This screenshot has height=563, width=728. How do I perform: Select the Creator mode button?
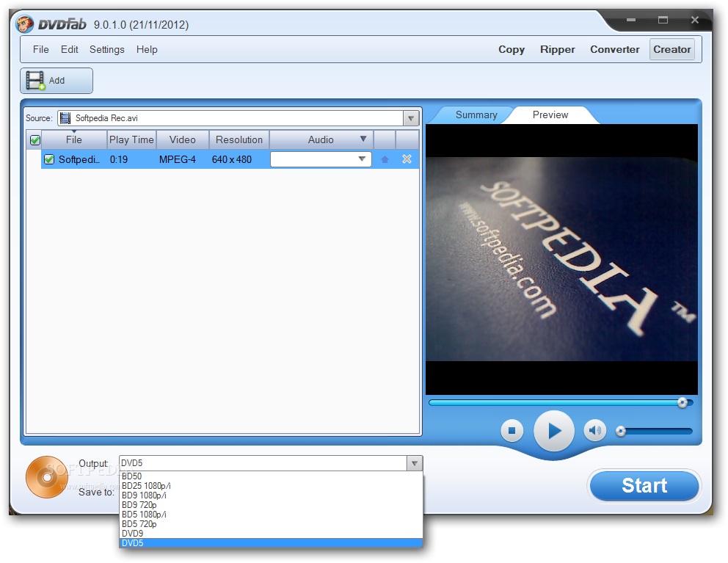pos(671,49)
